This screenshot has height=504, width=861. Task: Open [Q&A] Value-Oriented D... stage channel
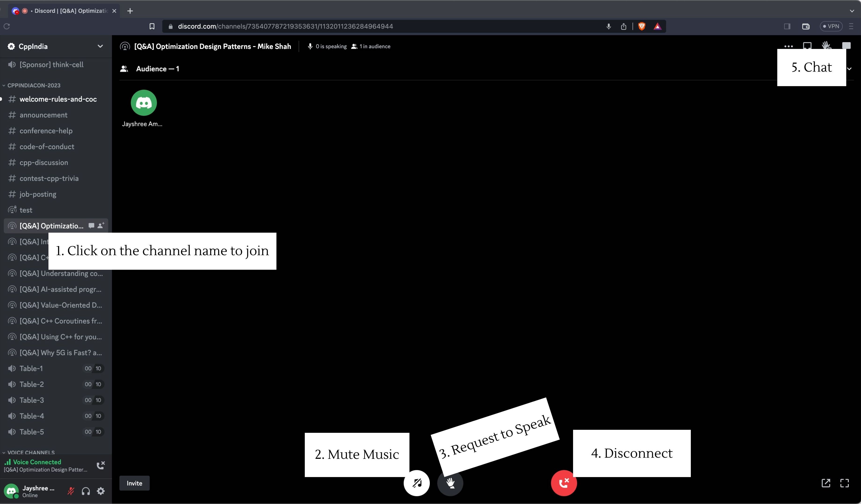coord(56,305)
